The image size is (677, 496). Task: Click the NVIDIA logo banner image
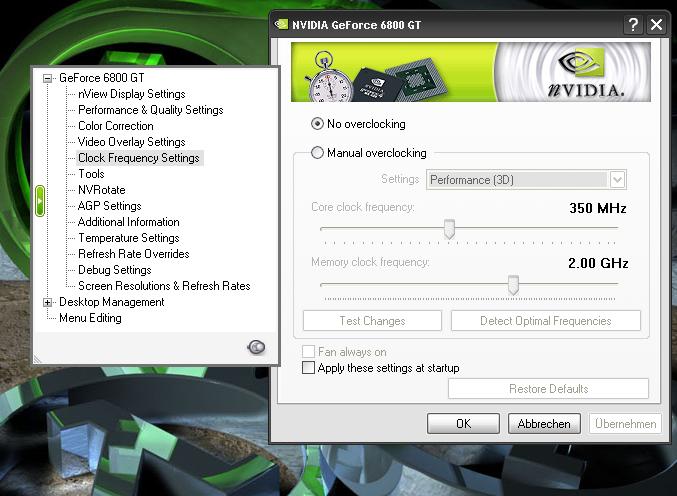(x=471, y=72)
